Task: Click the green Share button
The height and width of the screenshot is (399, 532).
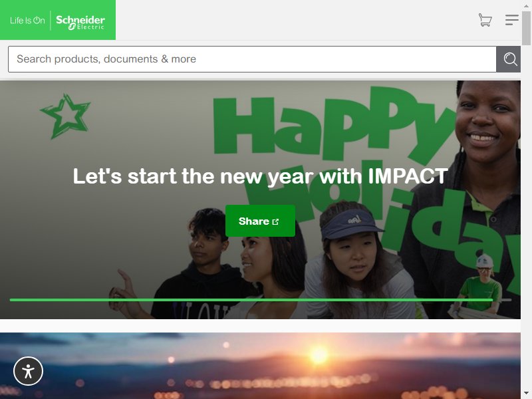Action: 260,221
